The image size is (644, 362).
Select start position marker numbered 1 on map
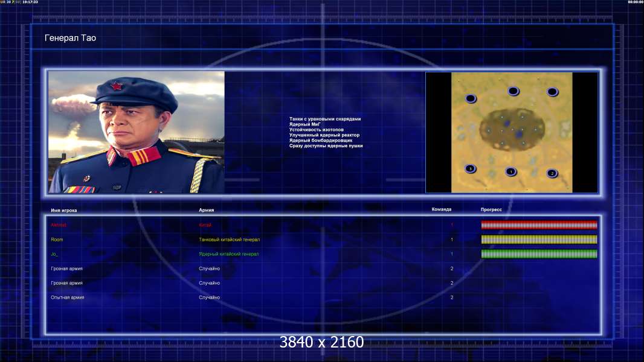click(510, 171)
